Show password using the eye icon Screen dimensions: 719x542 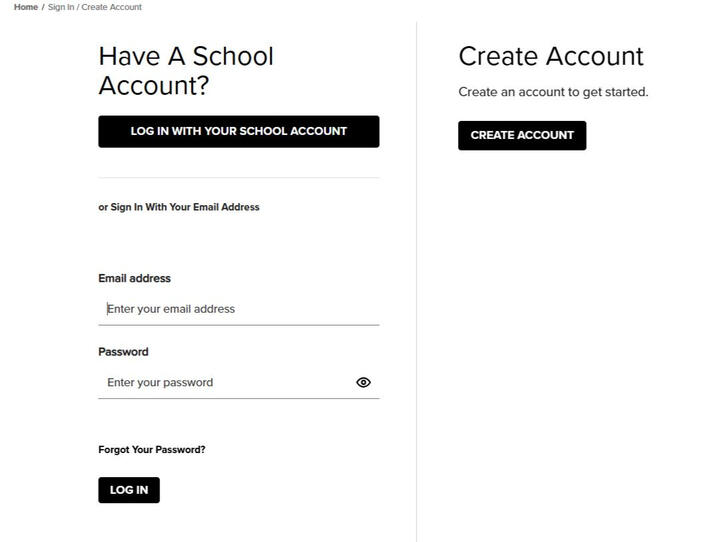click(363, 382)
